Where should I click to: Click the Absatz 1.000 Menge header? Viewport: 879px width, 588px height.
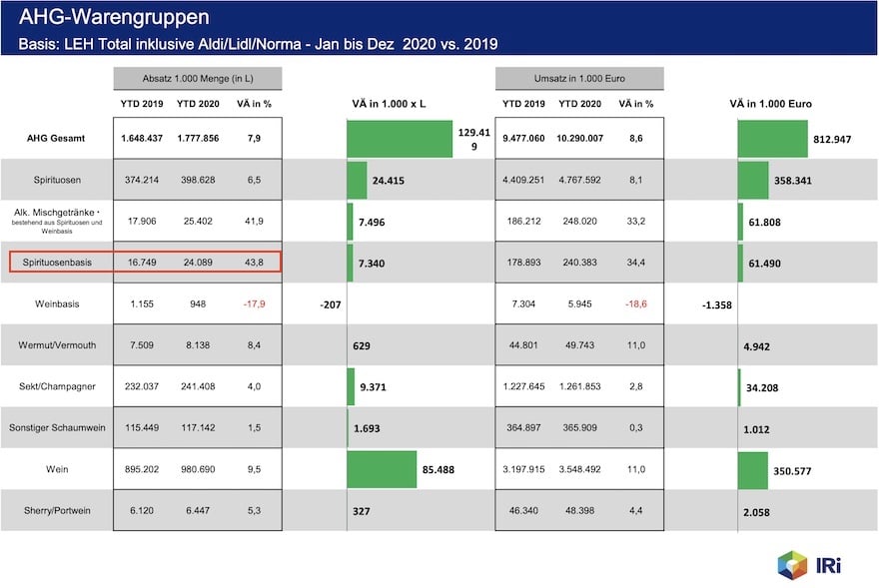pyautogui.click(x=197, y=79)
